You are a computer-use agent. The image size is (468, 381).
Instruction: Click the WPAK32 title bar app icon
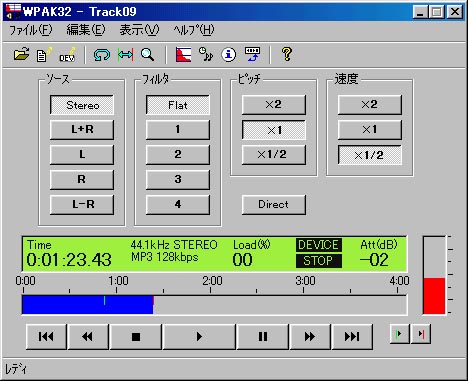click(x=13, y=12)
